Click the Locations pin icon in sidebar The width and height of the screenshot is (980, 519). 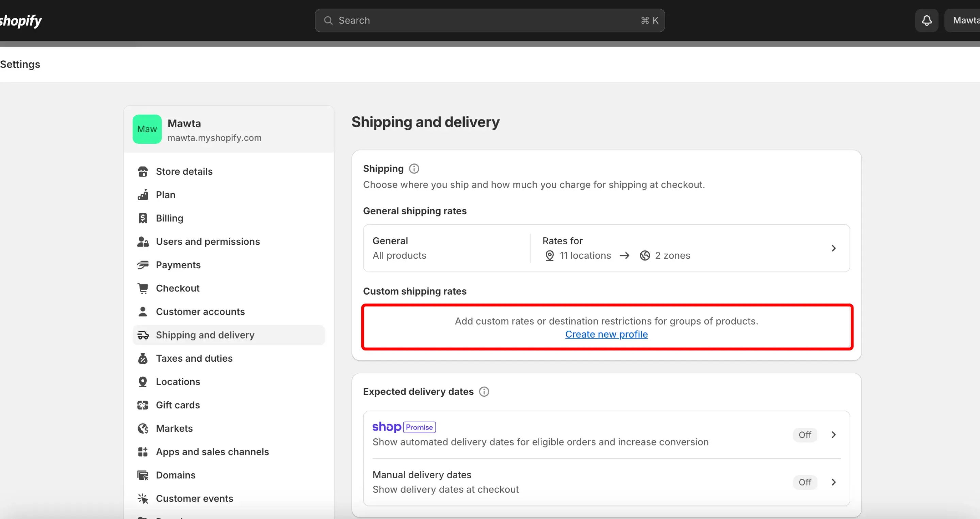(143, 382)
